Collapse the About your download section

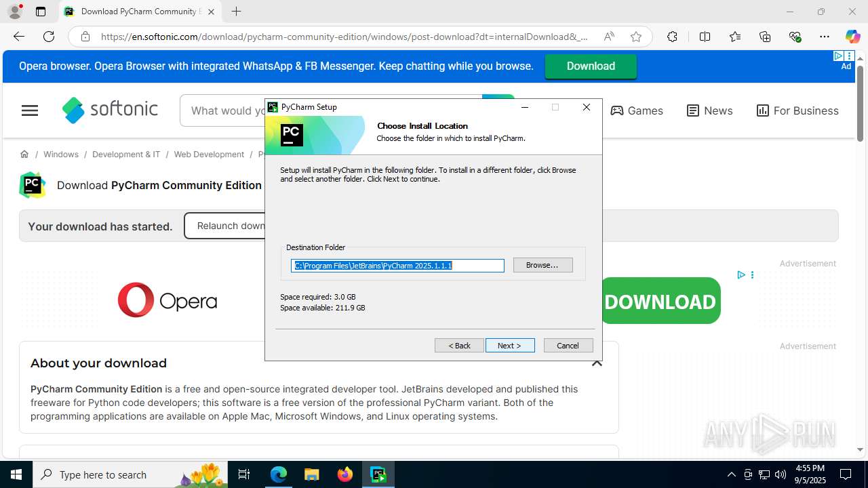(x=597, y=363)
